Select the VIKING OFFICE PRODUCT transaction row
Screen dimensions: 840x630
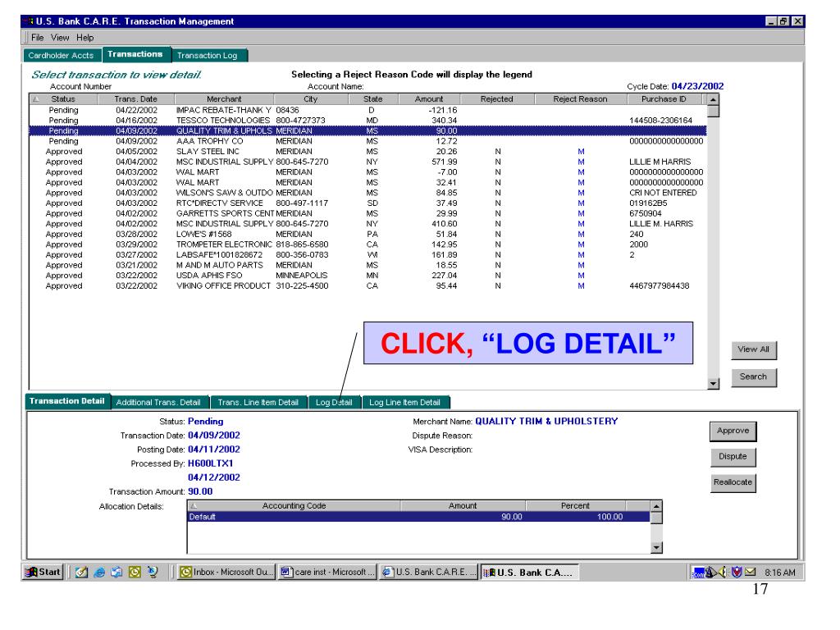pos(367,286)
